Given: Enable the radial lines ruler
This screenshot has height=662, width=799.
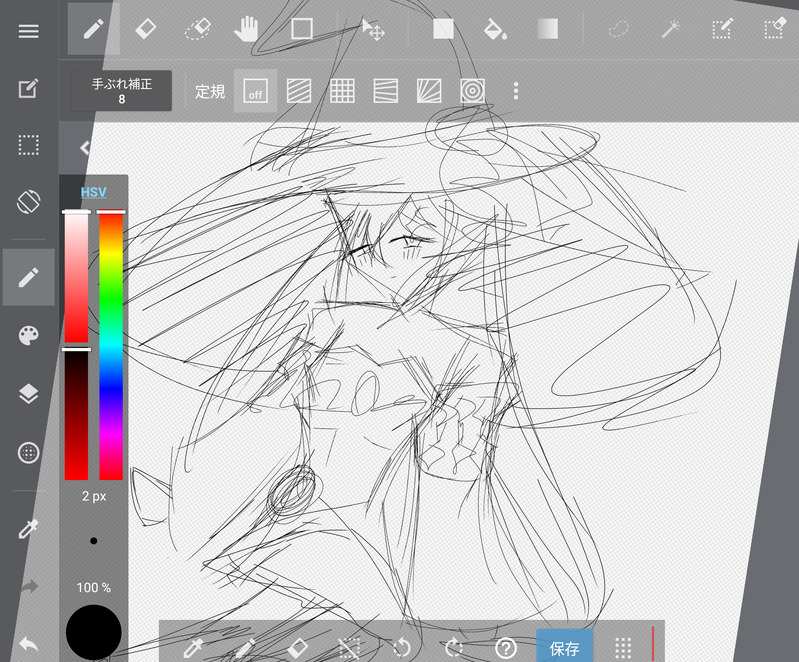Looking at the screenshot, I should point(429,91).
